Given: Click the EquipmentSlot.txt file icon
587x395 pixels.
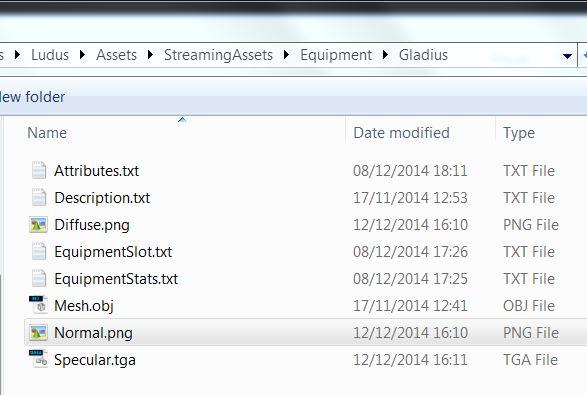Looking at the screenshot, I should 39,251.
